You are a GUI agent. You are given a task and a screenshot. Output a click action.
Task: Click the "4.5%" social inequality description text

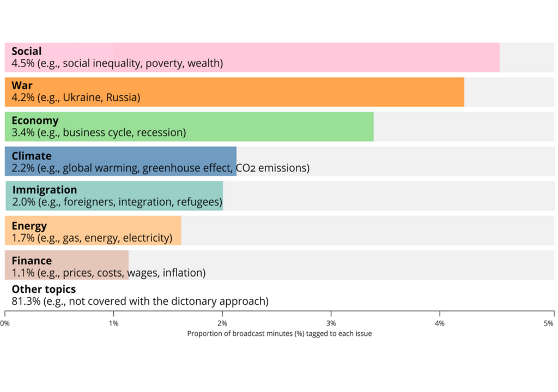(117, 64)
